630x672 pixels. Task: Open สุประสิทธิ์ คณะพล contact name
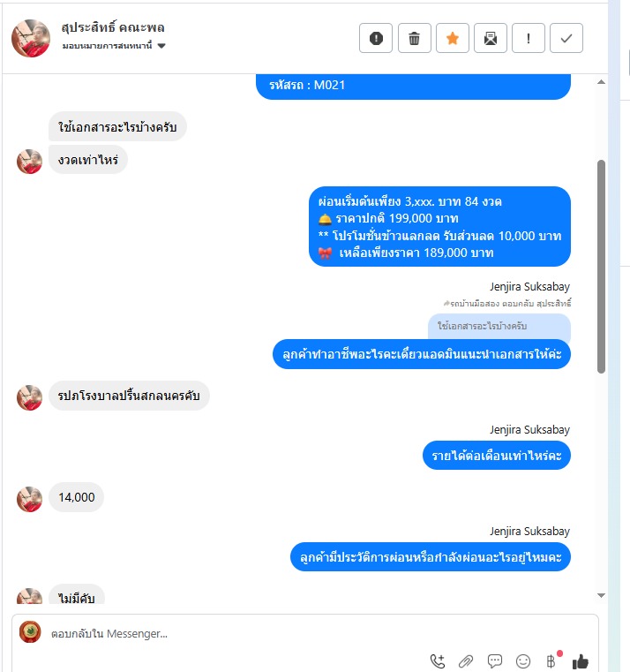(113, 27)
